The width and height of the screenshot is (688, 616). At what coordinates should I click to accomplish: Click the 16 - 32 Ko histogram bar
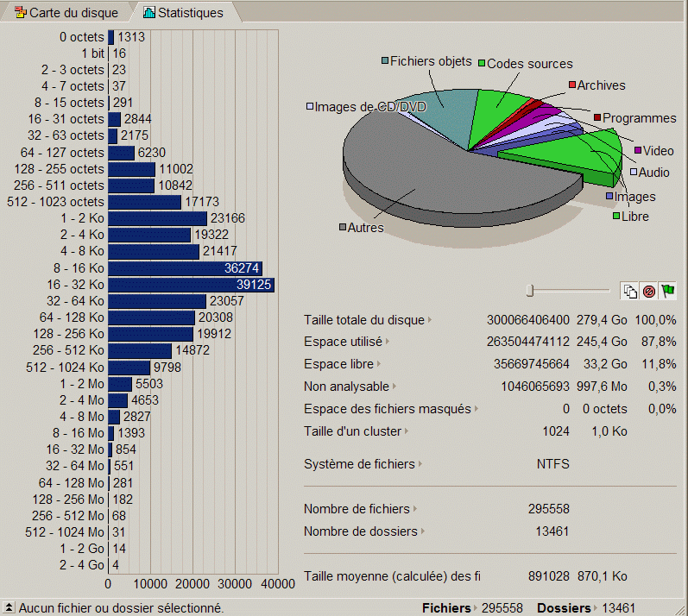click(191, 285)
